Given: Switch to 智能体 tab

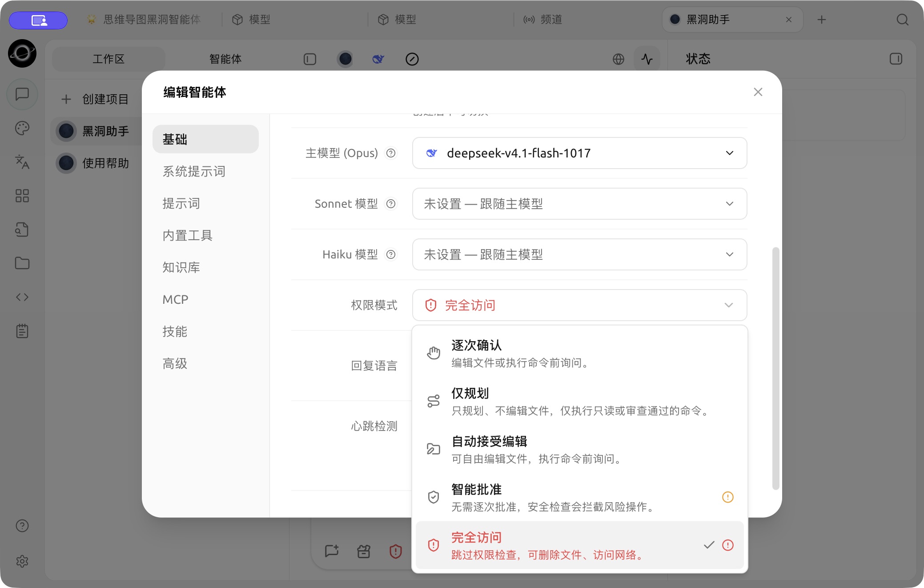Looking at the screenshot, I should pos(225,59).
